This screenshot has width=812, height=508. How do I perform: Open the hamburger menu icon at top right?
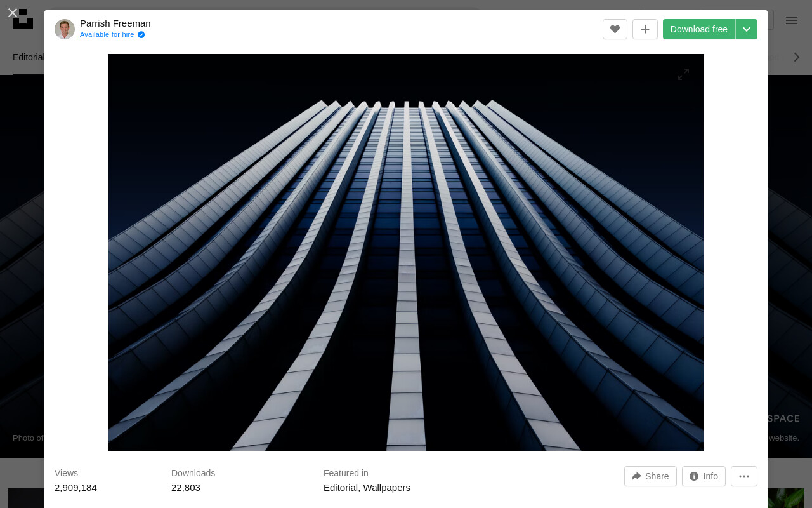(x=792, y=20)
